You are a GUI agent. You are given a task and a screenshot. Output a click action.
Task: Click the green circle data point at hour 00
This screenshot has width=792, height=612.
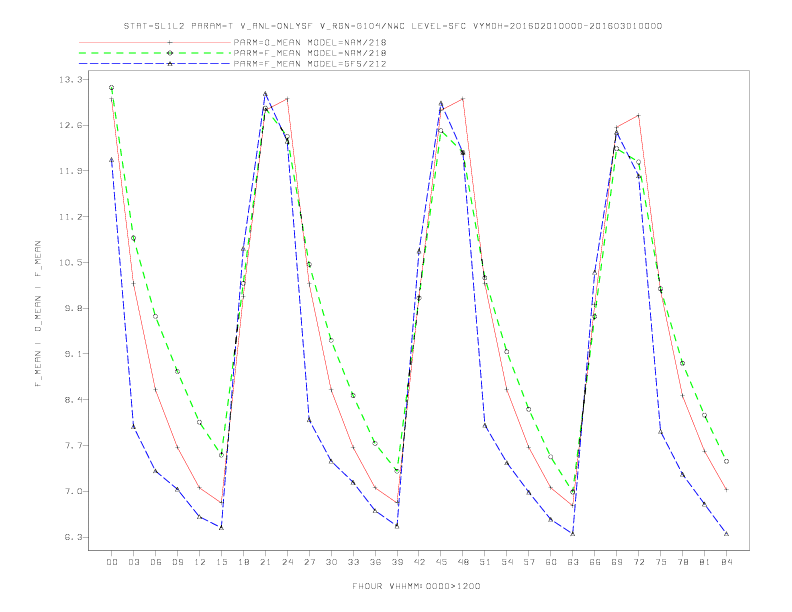[112, 88]
